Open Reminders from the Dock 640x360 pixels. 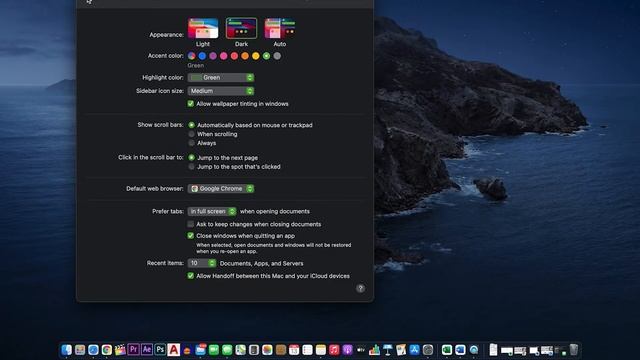307,350
